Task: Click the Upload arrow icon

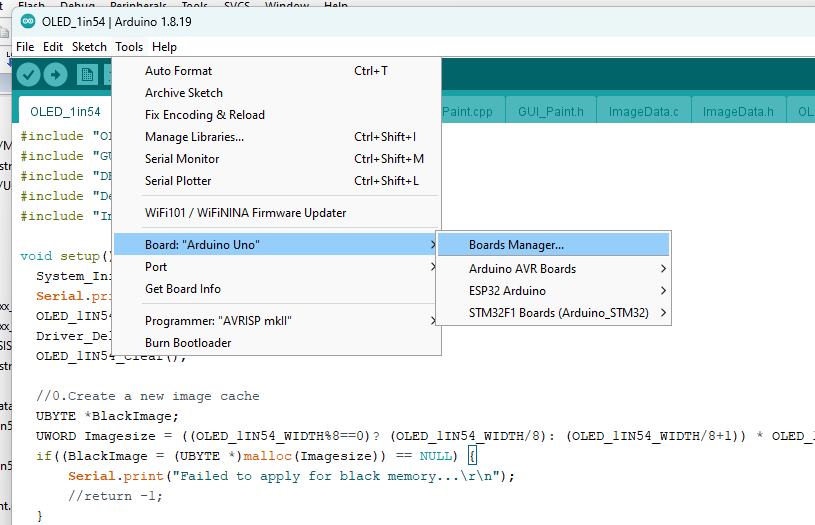Action: pos(56,75)
